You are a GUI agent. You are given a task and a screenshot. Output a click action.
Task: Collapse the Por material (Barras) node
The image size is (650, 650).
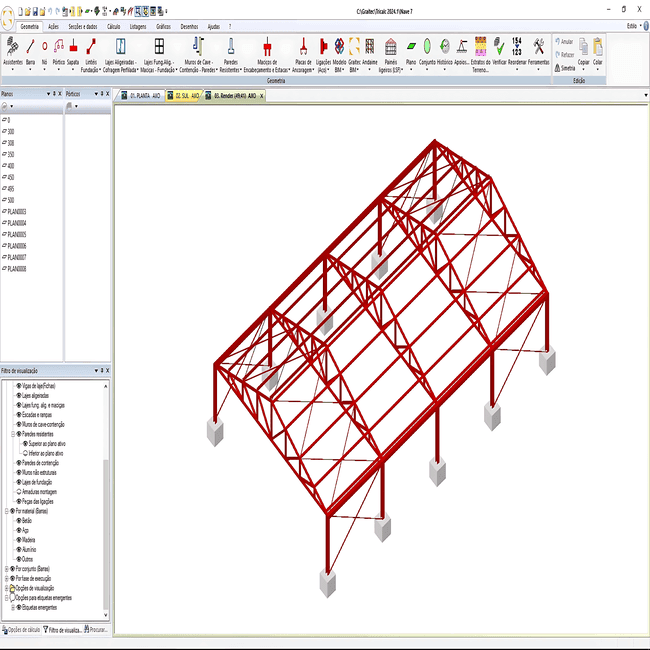pos(7,511)
